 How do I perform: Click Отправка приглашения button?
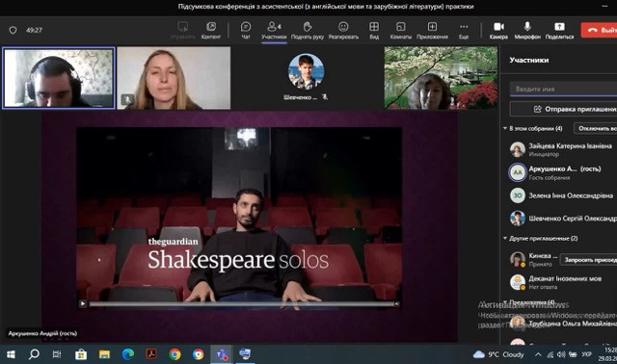(563, 109)
